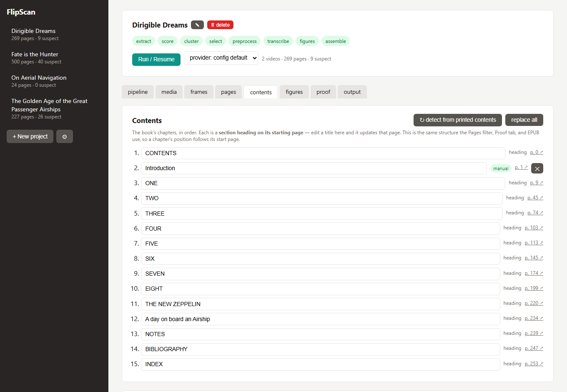The height and width of the screenshot is (392, 567).
Task: Edit the EIGHT chapter title field
Action: coord(320,289)
